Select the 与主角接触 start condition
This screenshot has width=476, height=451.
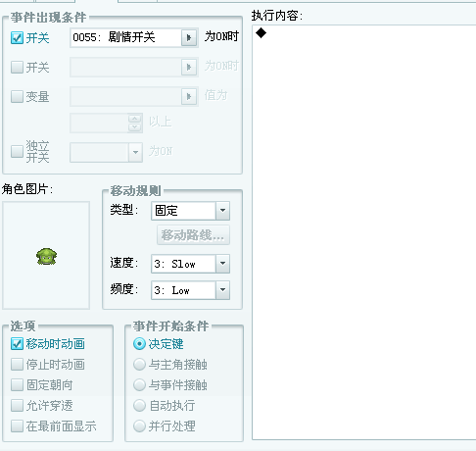click(139, 365)
